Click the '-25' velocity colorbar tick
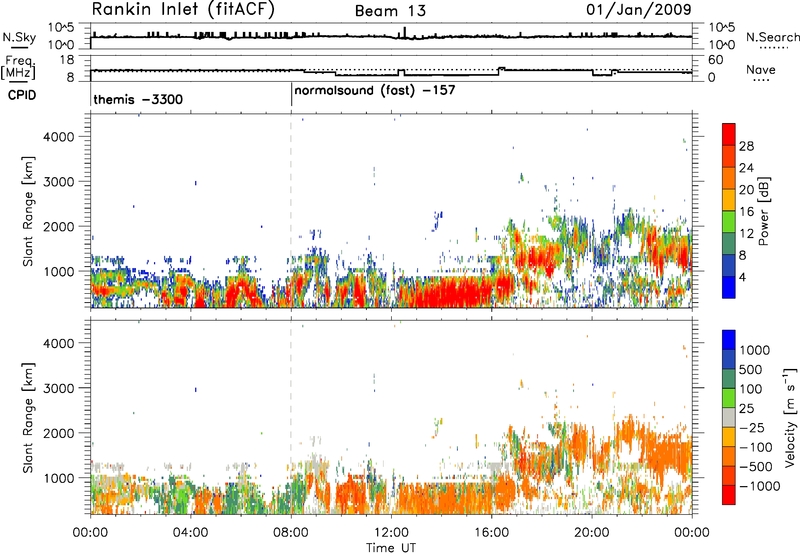The image size is (800, 554). [752, 427]
